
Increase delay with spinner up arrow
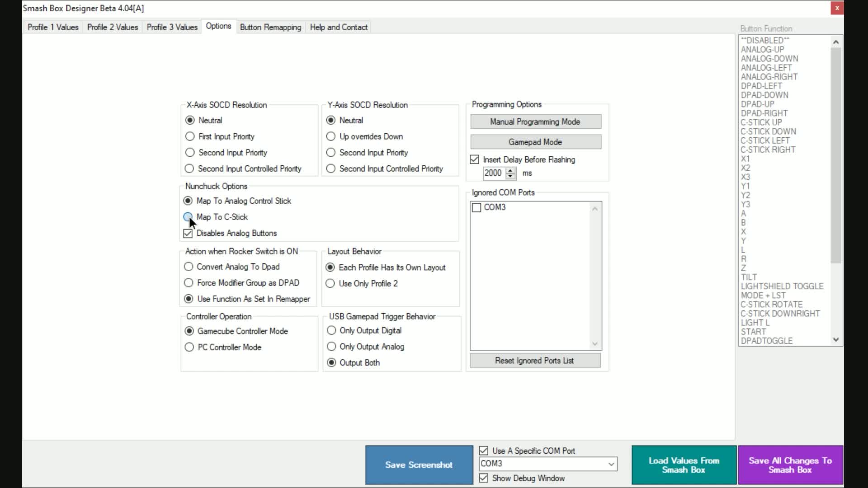pyautogui.click(x=511, y=170)
